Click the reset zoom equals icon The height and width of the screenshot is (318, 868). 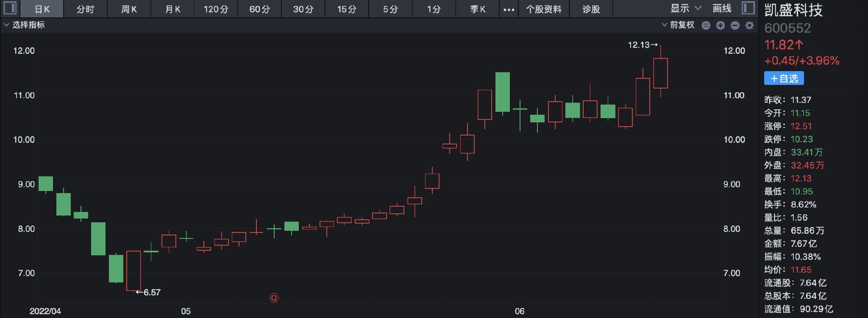coord(706,25)
